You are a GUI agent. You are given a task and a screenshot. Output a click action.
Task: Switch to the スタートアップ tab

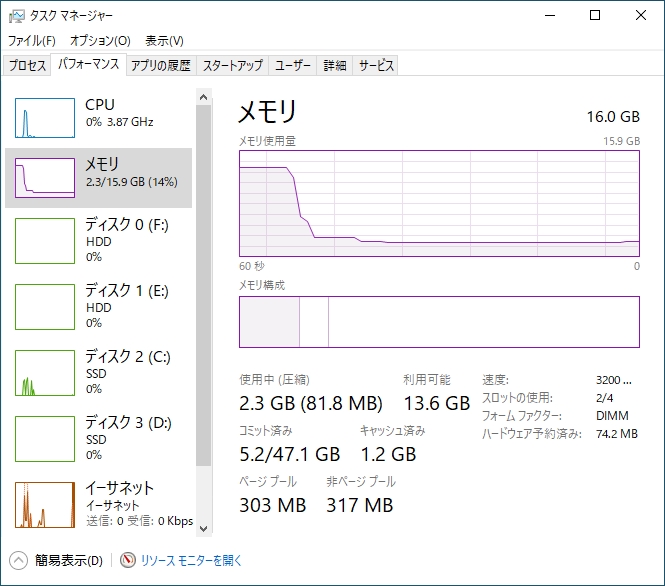(x=233, y=66)
